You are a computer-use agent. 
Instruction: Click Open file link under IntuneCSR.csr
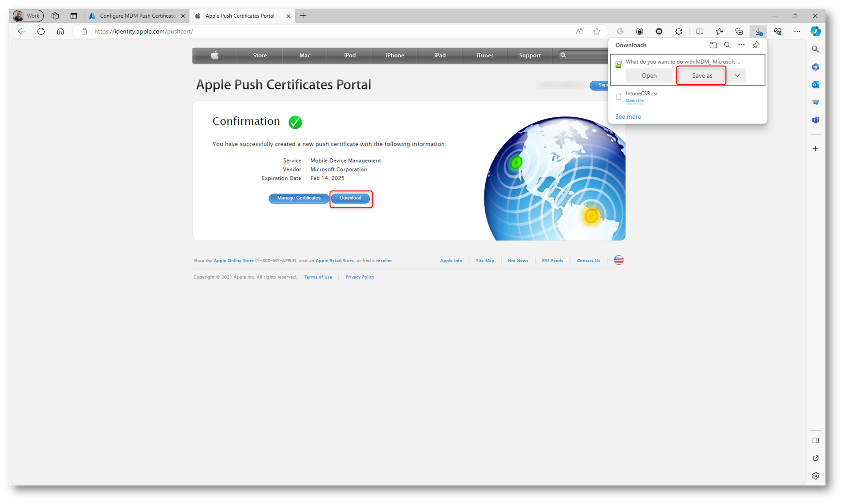point(634,101)
